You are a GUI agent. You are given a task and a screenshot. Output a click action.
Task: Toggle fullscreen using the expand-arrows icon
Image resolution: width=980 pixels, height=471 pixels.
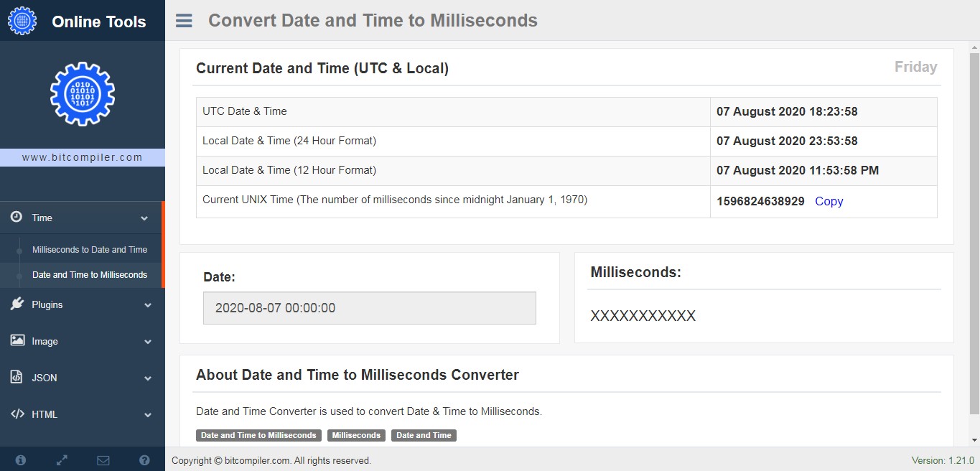62,460
